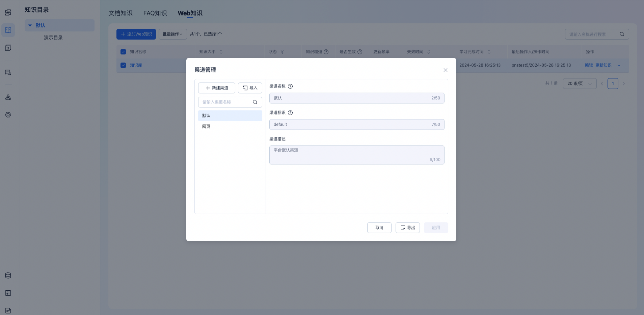Open the cubes model icon in sidebar

pos(8,97)
